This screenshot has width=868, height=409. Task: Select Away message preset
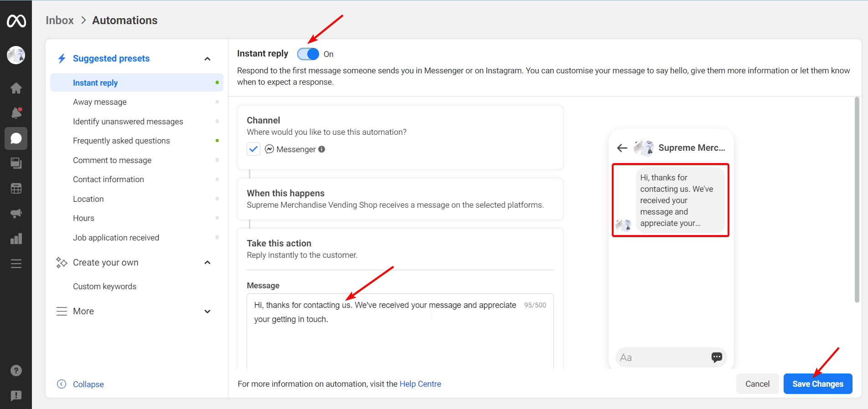click(x=137, y=102)
